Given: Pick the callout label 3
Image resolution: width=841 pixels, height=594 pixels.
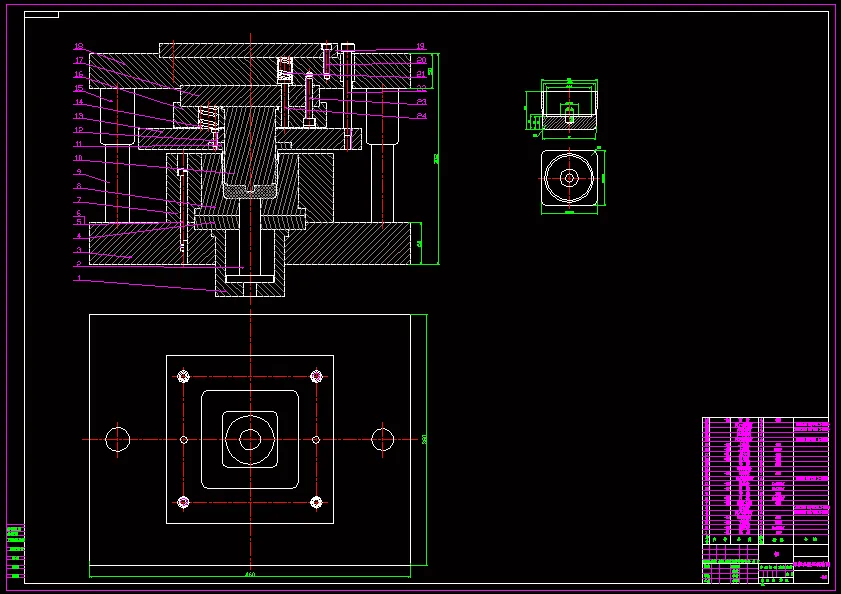Looking at the screenshot, I should 79,250.
